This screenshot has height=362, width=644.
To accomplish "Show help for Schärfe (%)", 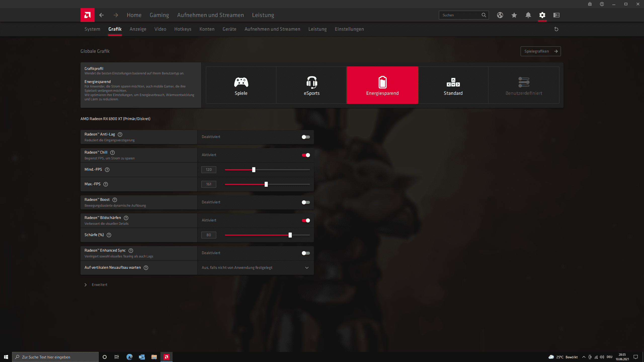I will 109,235.
